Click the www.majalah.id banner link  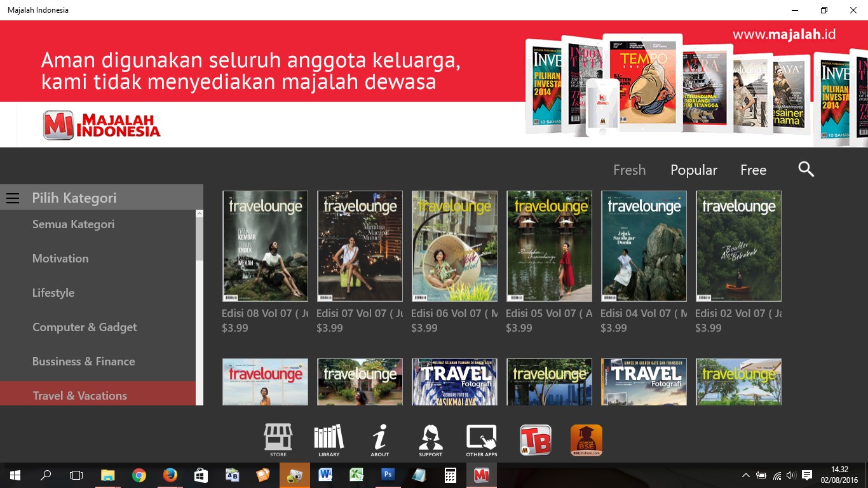point(783,34)
